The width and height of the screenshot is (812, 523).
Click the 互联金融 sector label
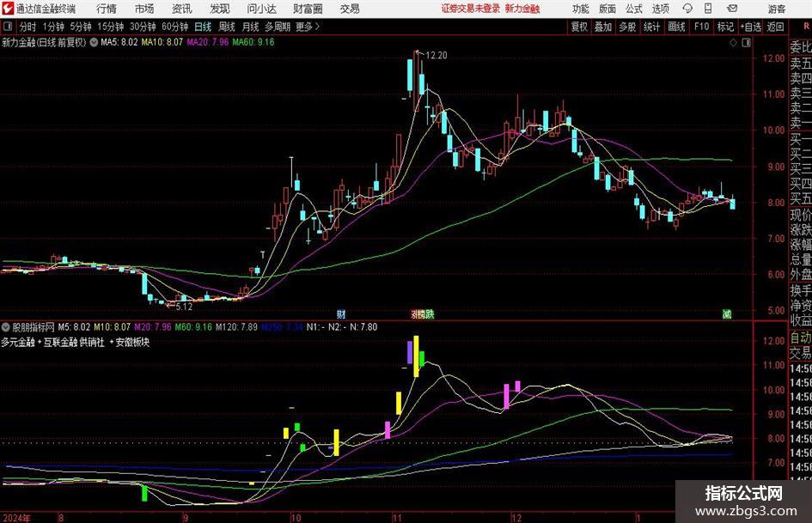(x=60, y=343)
